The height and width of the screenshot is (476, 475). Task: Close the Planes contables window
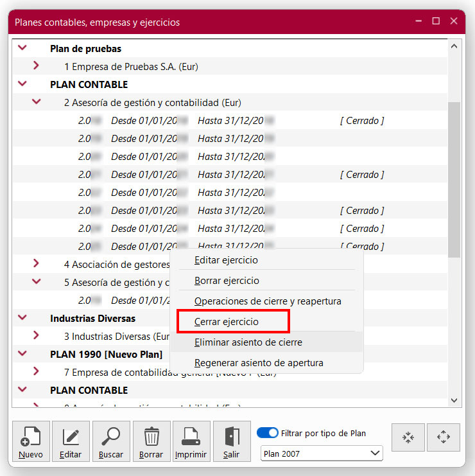(454, 21)
